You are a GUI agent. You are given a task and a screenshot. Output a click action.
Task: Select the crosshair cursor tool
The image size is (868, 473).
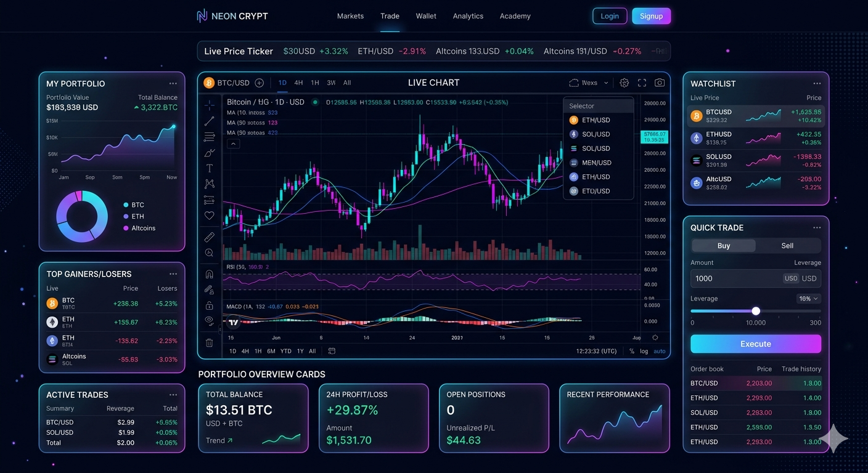210,105
